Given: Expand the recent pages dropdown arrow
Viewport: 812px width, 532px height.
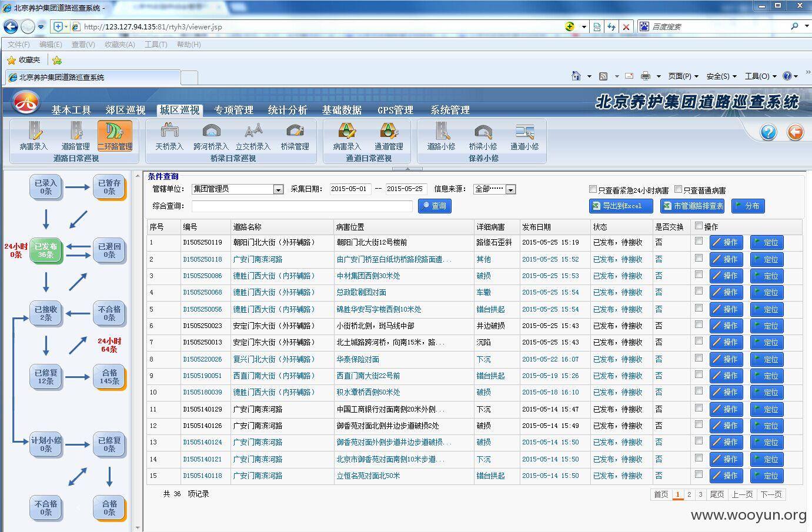Looking at the screenshot, I should click(41, 26).
